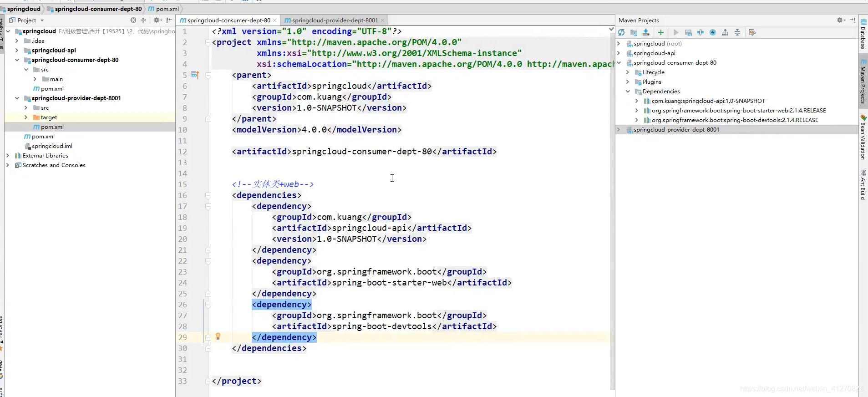Image resolution: width=868 pixels, height=397 pixels.
Task: Open Ant Build side panel
Action: click(863, 184)
